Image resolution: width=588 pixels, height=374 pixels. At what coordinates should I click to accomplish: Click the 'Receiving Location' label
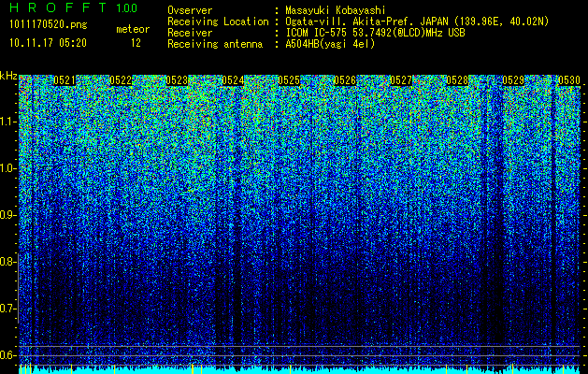tap(218, 22)
